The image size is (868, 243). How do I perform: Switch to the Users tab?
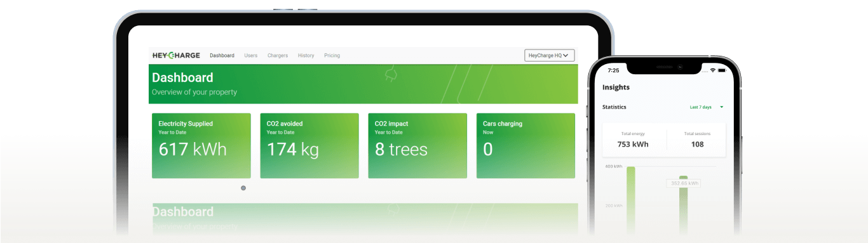251,56
